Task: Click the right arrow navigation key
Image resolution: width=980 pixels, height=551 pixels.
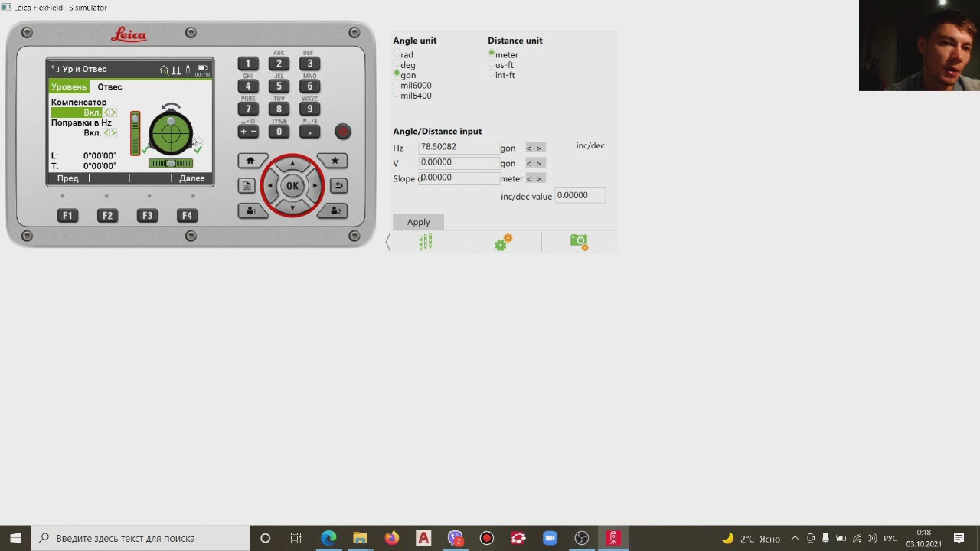Action: [x=315, y=186]
